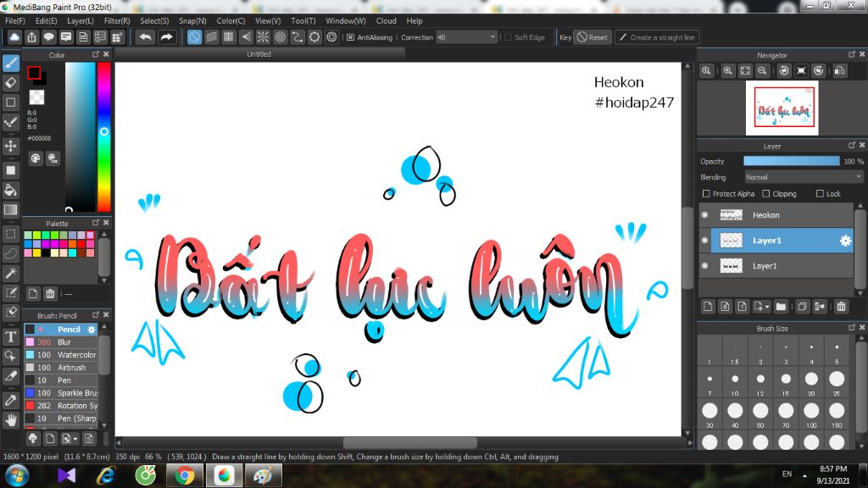Image resolution: width=868 pixels, height=488 pixels.
Task: Toggle visibility of selected Layer1
Action: pyautogui.click(x=704, y=241)
